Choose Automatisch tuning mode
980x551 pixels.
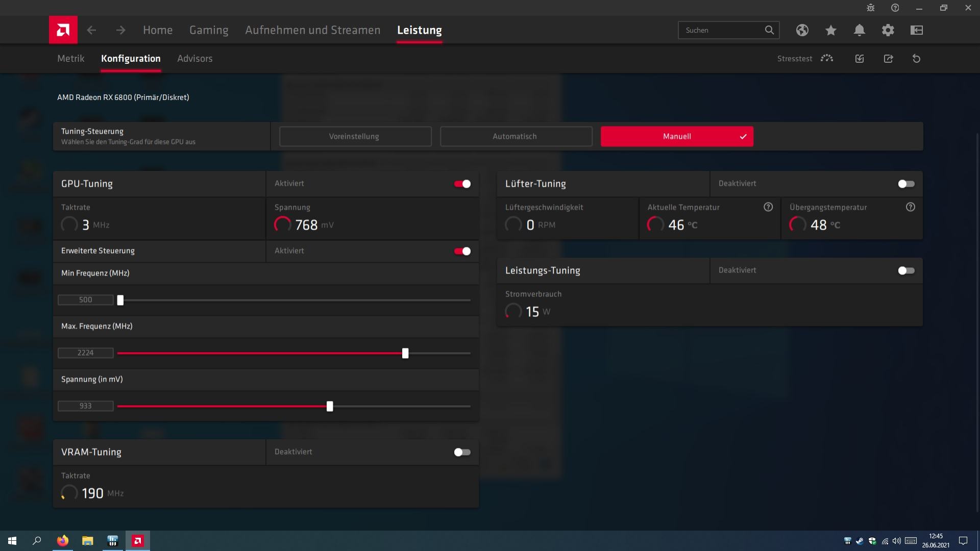coord(516,136)
